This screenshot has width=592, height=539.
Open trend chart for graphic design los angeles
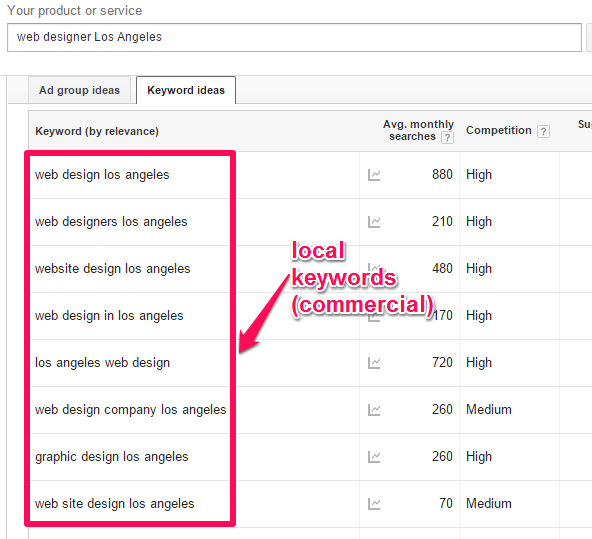point(374,457)
